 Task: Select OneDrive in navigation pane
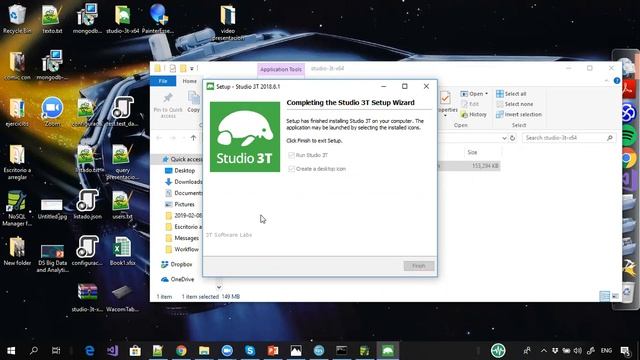tap(178, 280)
